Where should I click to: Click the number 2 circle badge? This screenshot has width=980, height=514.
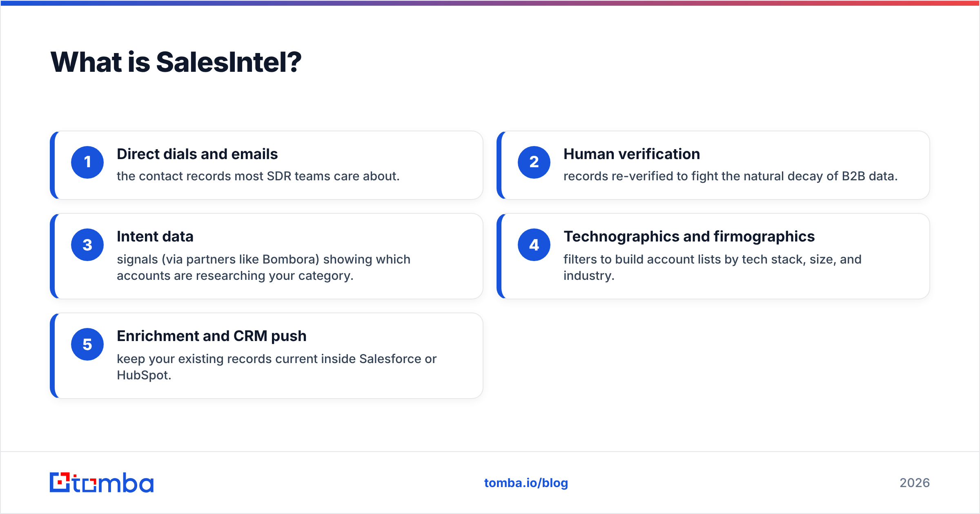(x=534, y=162)
